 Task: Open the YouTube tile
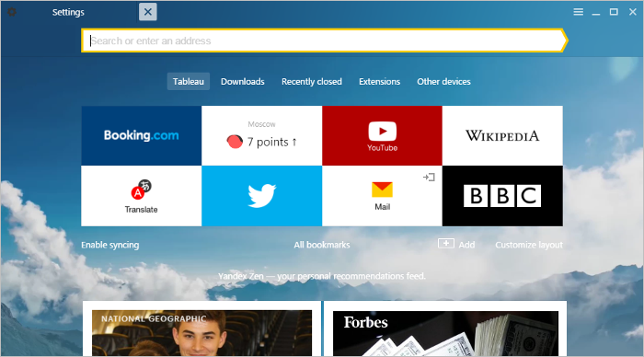coord(382,135)
